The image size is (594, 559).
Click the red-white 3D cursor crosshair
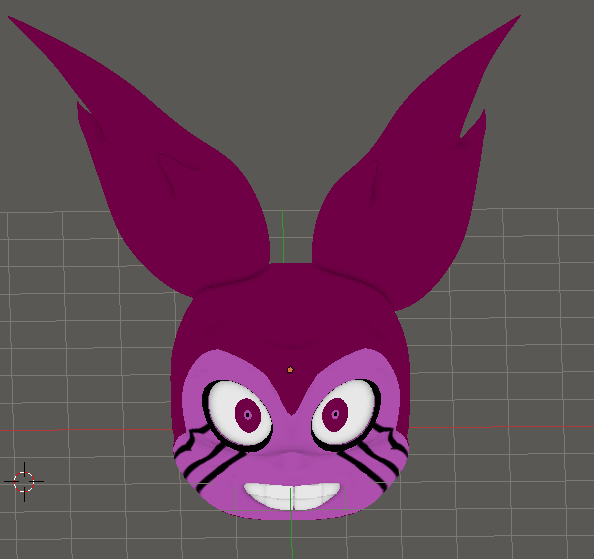coord(24,482)
